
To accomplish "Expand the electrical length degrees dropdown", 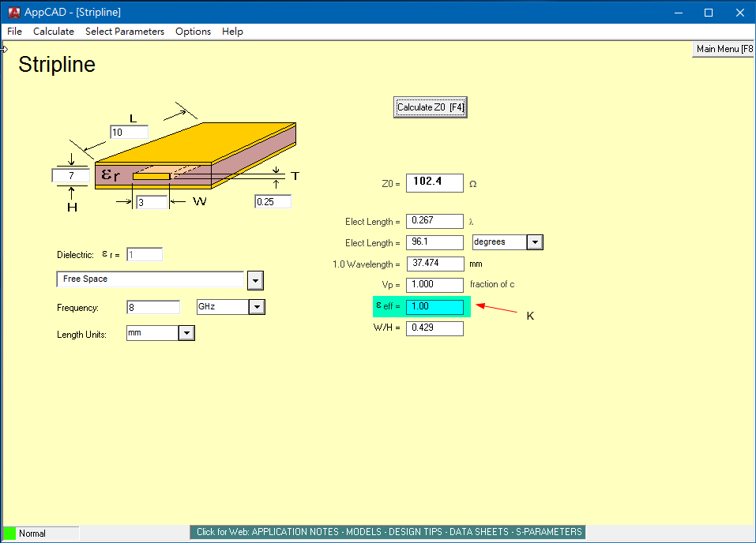I will 535,242.
